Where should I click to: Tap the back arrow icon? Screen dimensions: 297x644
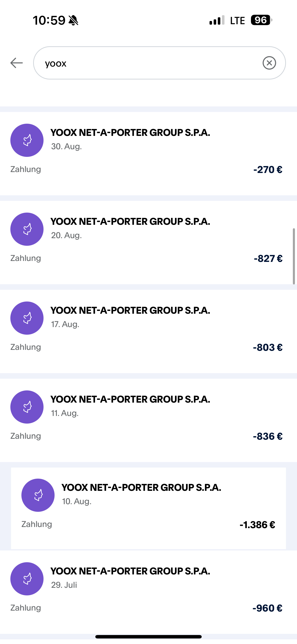[17, 63]
